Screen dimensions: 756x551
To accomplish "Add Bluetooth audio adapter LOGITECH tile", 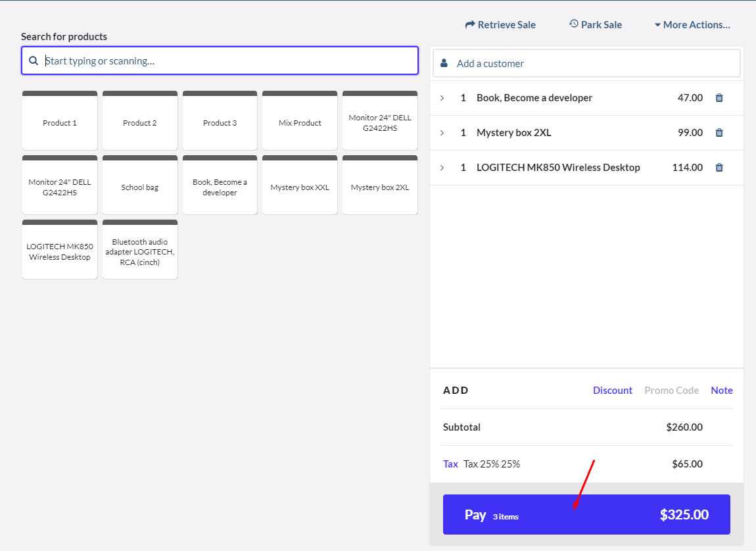I will pyautogui.click(x=140, y=252).
